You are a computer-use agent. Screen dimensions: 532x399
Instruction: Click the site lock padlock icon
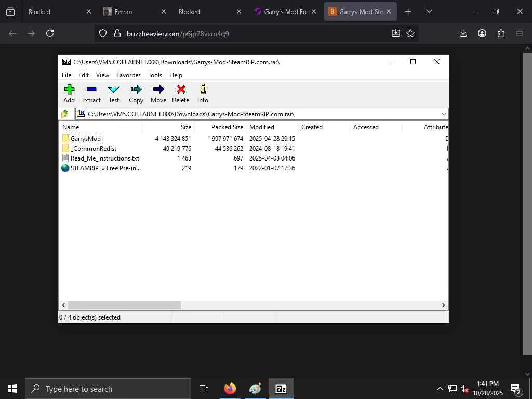tap(117, 33)
